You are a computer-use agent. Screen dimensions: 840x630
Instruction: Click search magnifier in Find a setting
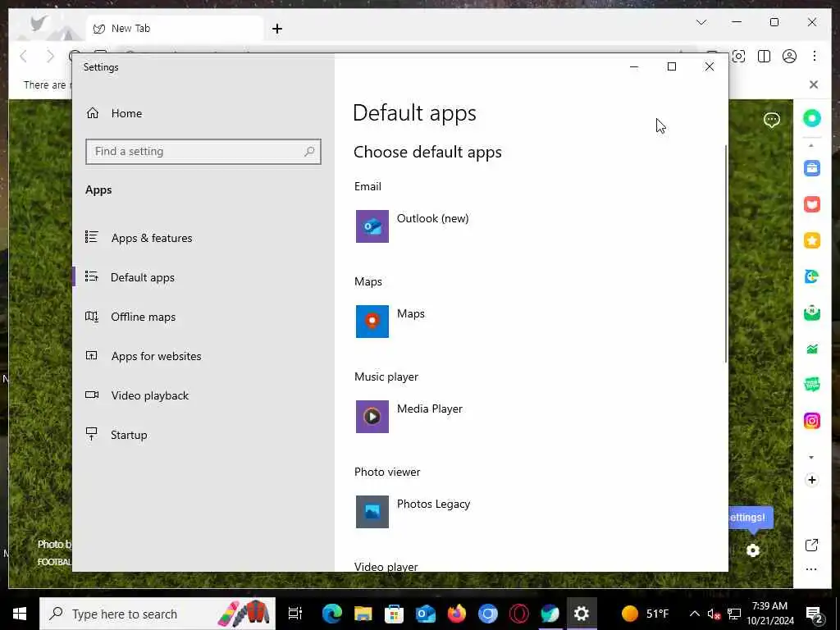coord(309,152)
